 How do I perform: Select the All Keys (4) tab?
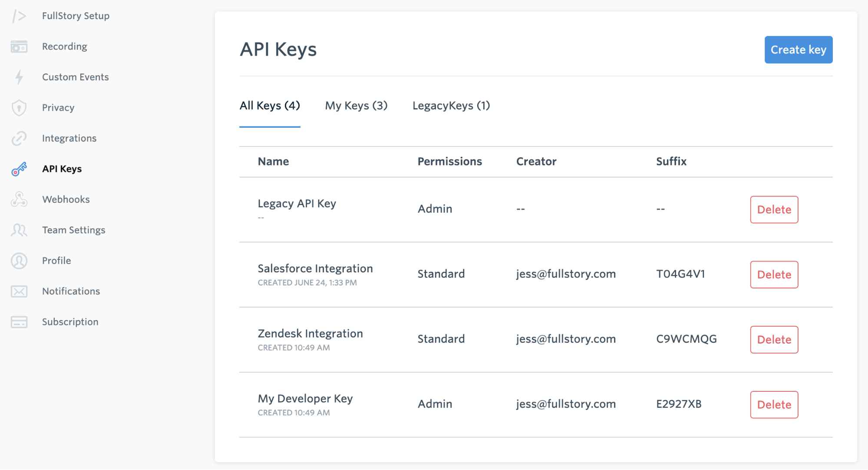(270, 106)
